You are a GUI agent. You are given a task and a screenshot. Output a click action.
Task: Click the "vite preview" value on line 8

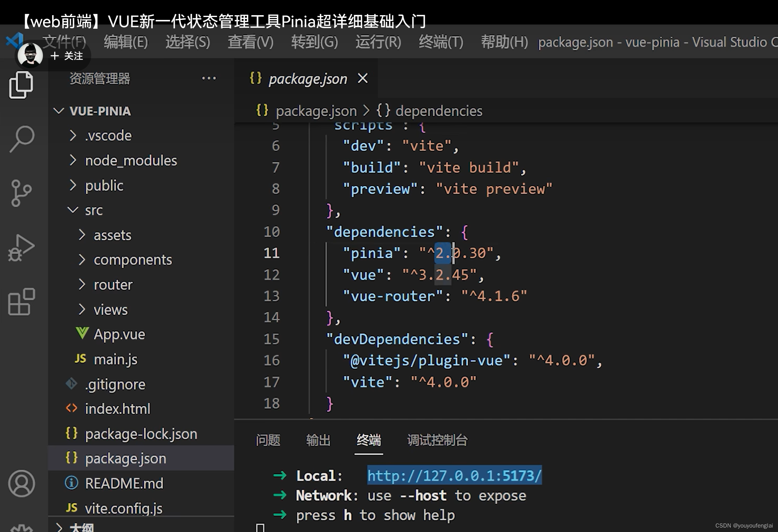pyautogui.click(x=494, y=189)
